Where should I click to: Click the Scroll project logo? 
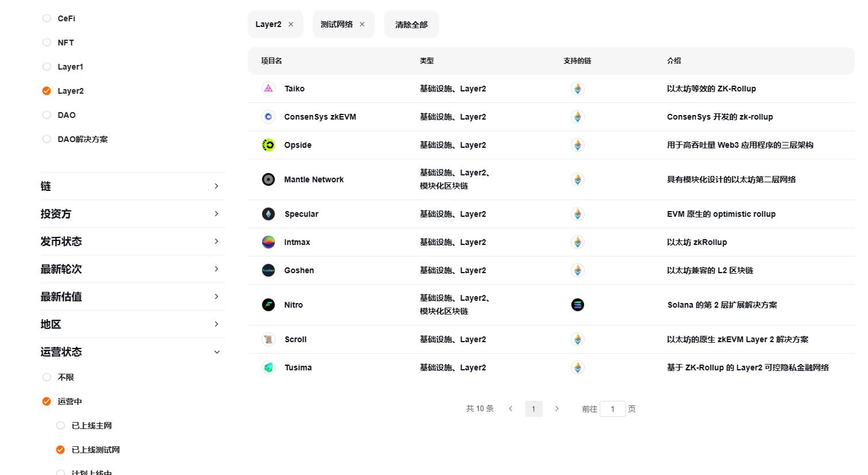click(268, 339)
